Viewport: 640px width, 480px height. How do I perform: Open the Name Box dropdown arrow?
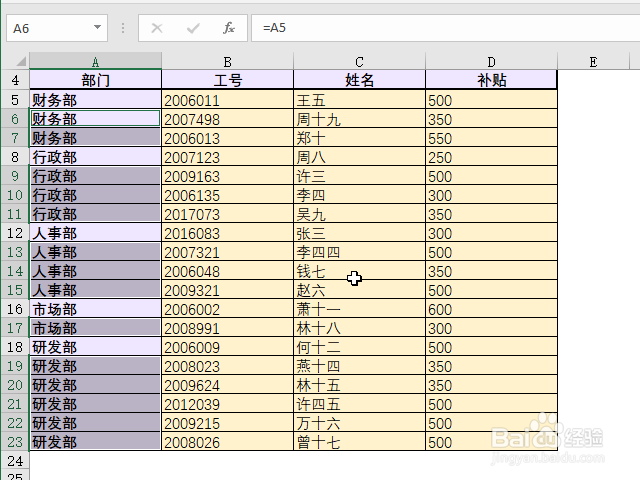[x=97, y=27]
